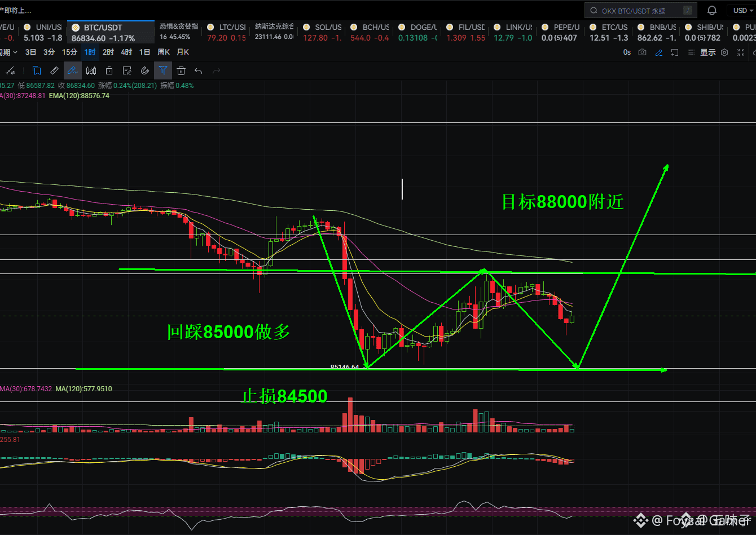Select the 1时 timeframe
756x535 pixels.
click(x=90, y=52)
